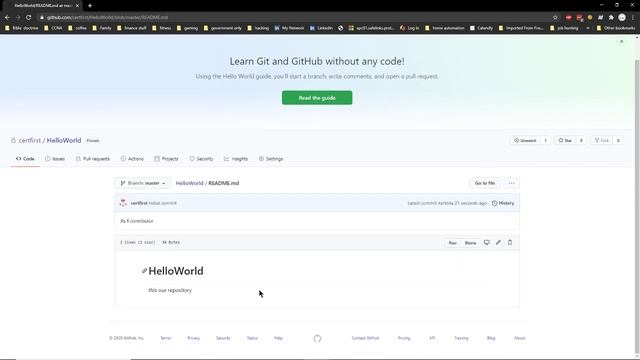Click the 1 contributor link

[x=137, y=221]
